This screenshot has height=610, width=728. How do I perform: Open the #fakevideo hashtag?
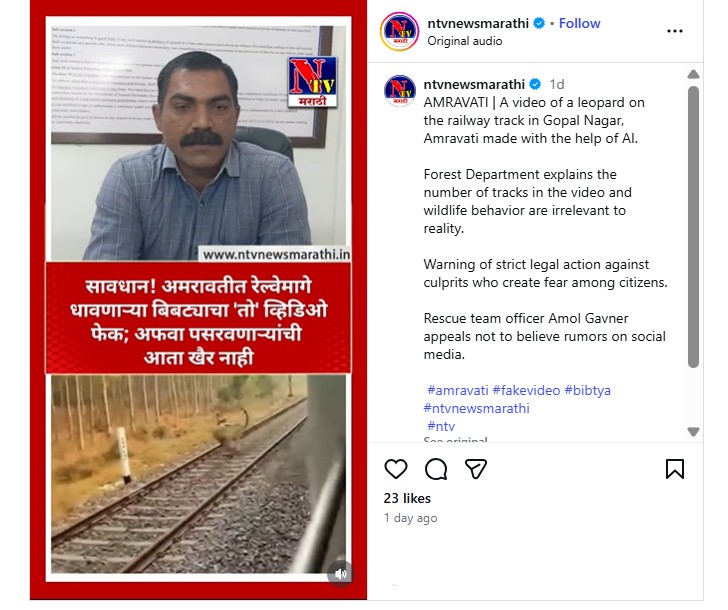pyautogui.click(x=526, y=390)
